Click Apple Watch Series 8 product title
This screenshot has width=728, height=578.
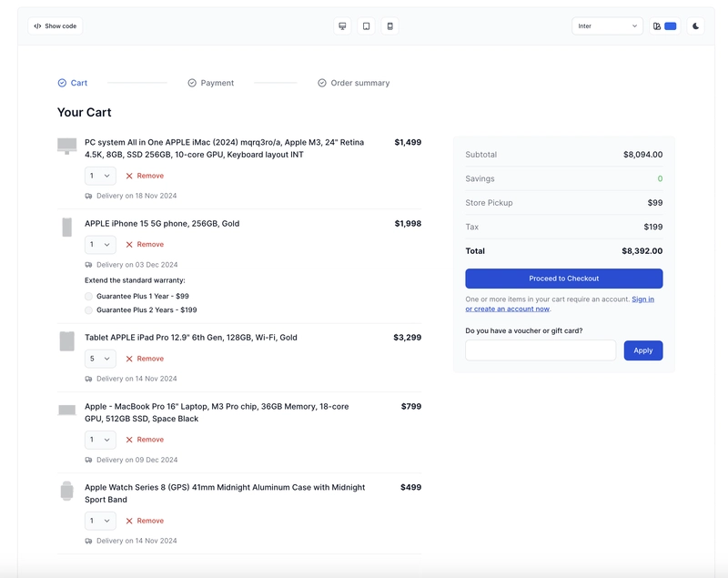225,493
